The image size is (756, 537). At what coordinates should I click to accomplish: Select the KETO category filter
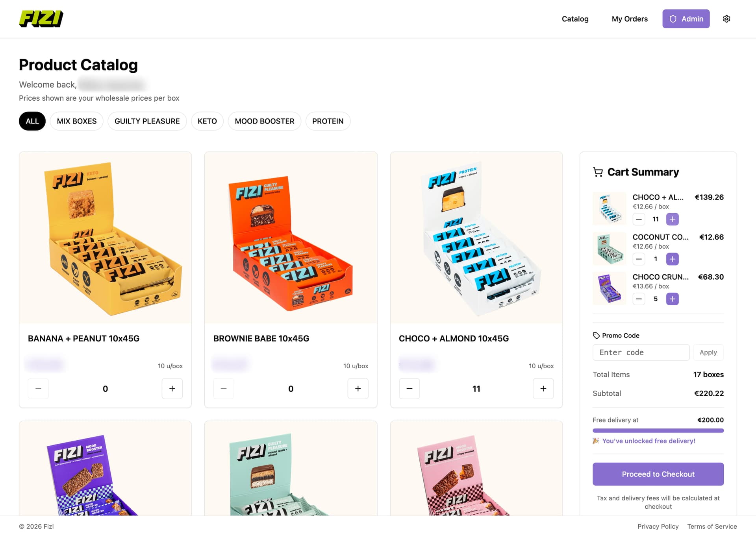[207, 121]
